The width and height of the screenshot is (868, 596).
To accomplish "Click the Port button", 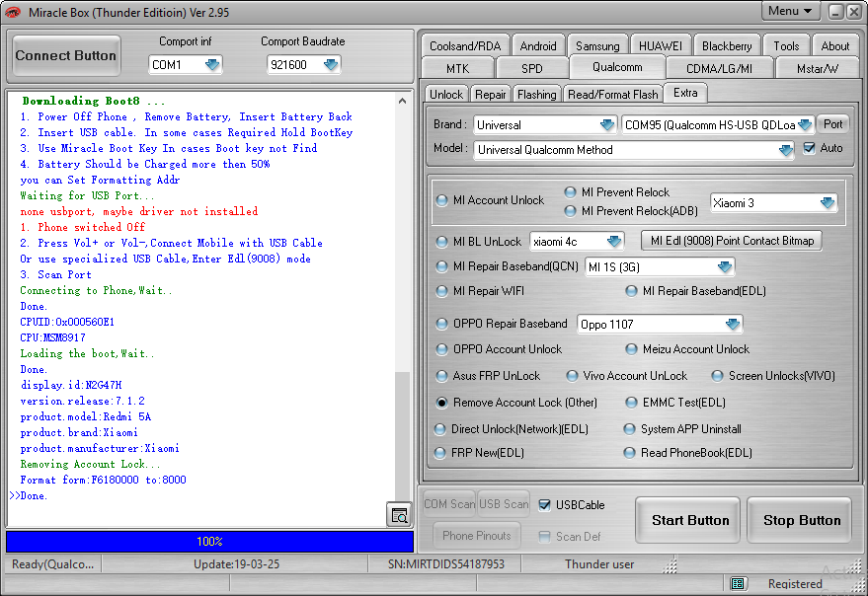I will [x=832, y=124].
